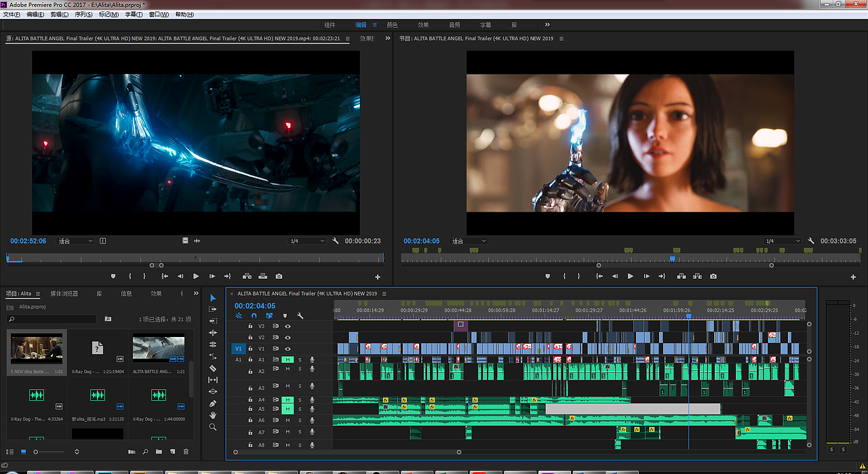Select the Pen tool in the tools panel
This screenshot has width=868, height=474.
[x=213, y=403]
